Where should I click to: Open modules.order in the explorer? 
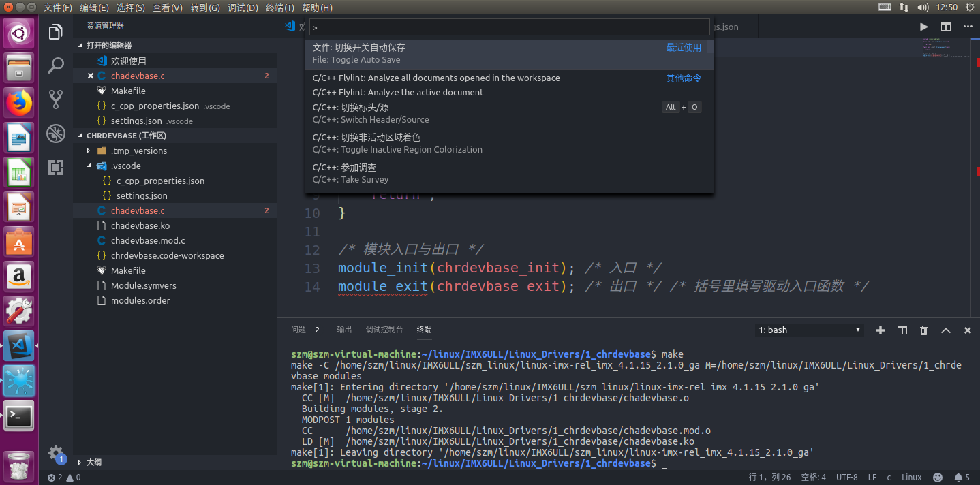click(174, 300)
